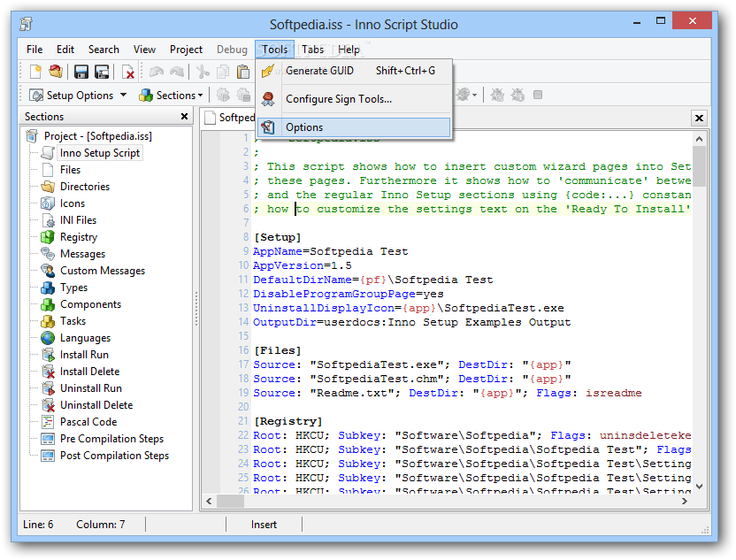Screen dimensions: 736x560
Task: Click the Close file red X page icon
Action: [x=127, y=72]
